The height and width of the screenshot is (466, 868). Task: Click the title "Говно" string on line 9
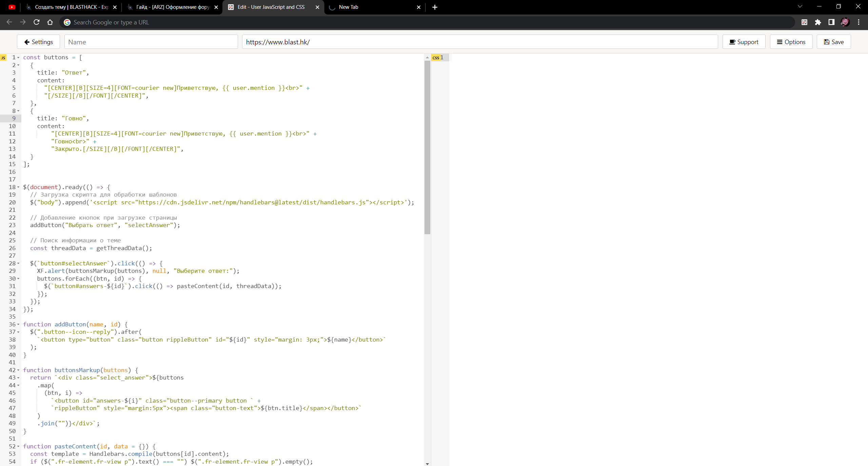[x=74, y=118]
